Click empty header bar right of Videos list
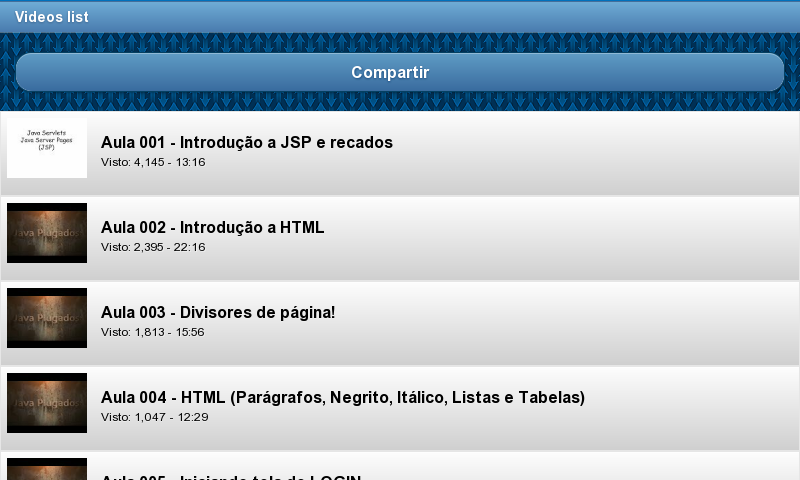Image resolution: width=800 pixels, height=480 pixels. coord(444,17)
